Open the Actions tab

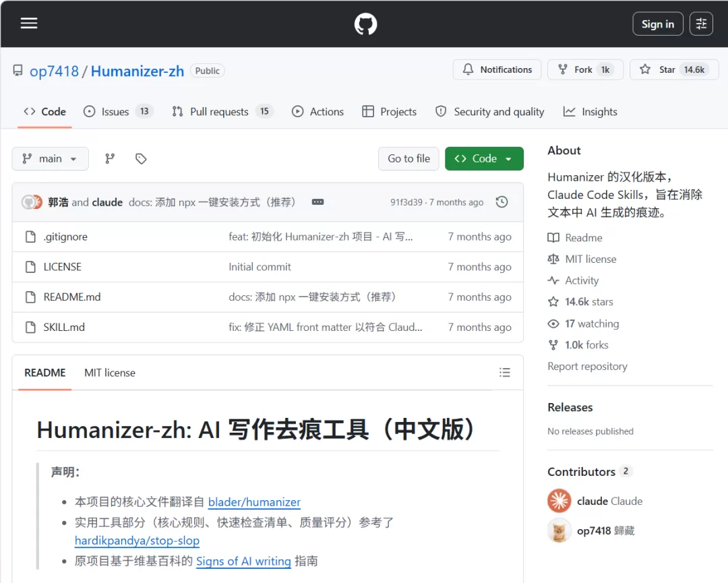[317, 112]
